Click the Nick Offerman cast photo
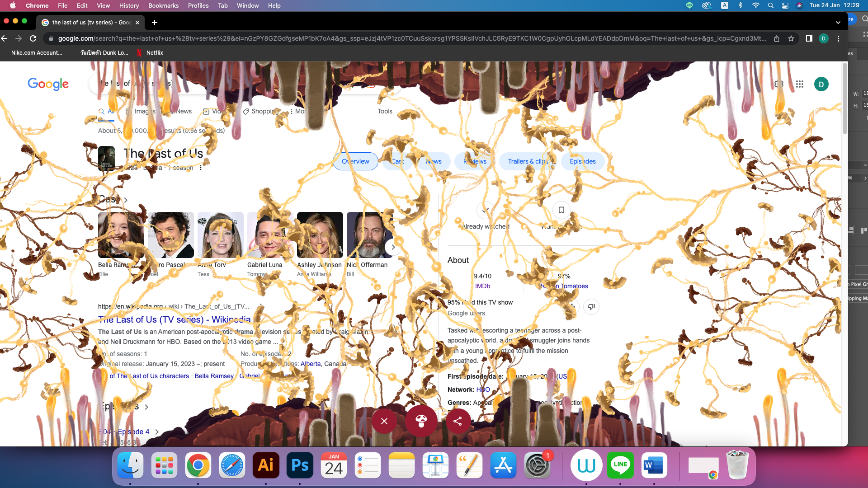This screenshot has height=488, width=868. [x=370, y=235]
